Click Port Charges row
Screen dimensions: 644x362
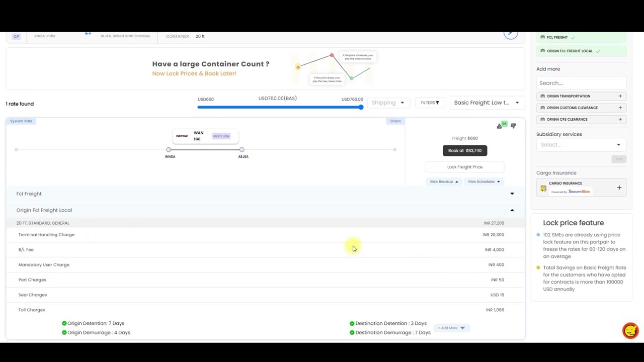[265, 280]
